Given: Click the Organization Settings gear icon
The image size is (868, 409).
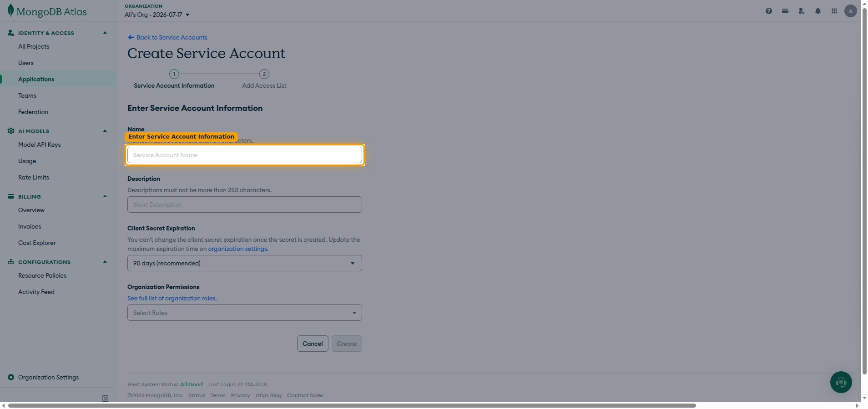Looking at the screenshot, I should tap(11, 377).
